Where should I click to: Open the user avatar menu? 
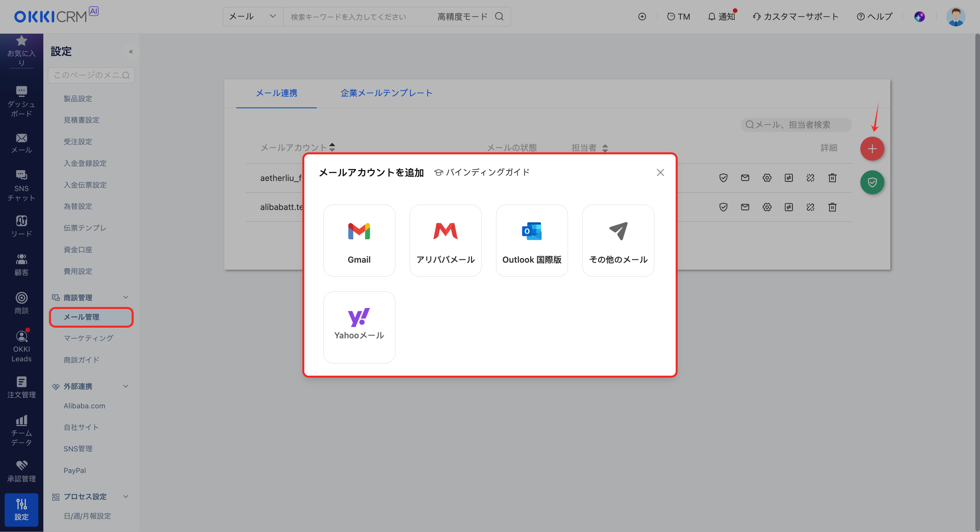(955, 17)
